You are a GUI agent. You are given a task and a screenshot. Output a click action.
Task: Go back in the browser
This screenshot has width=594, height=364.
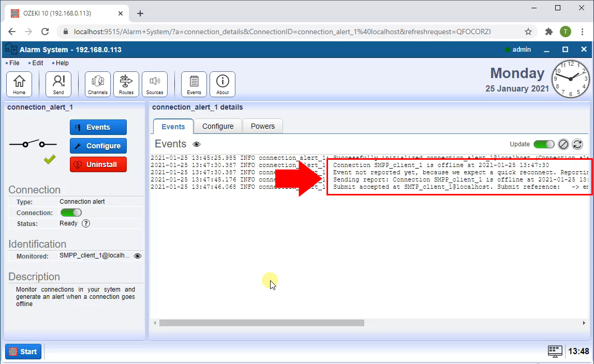tap(12, 32)
